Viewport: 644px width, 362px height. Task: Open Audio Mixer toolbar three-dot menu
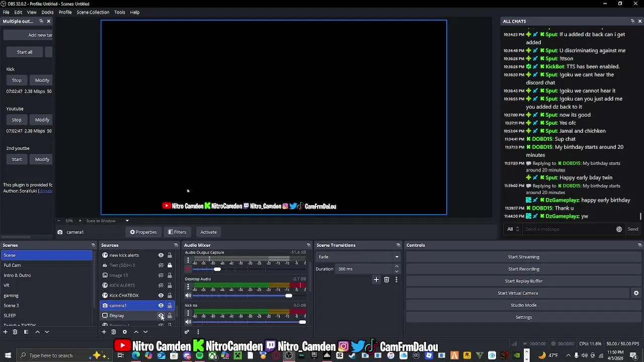[198, 332]
